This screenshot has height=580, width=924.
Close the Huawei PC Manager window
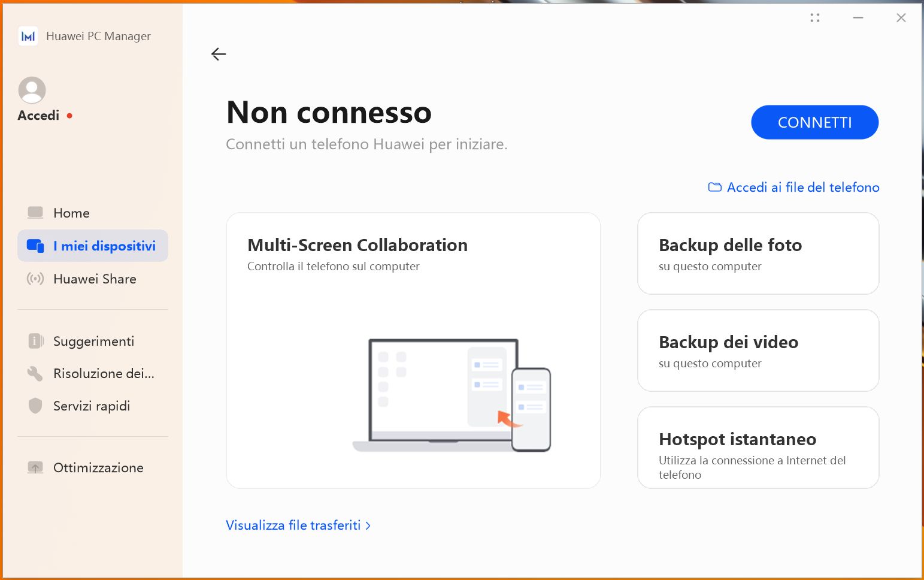click(901, 18)
